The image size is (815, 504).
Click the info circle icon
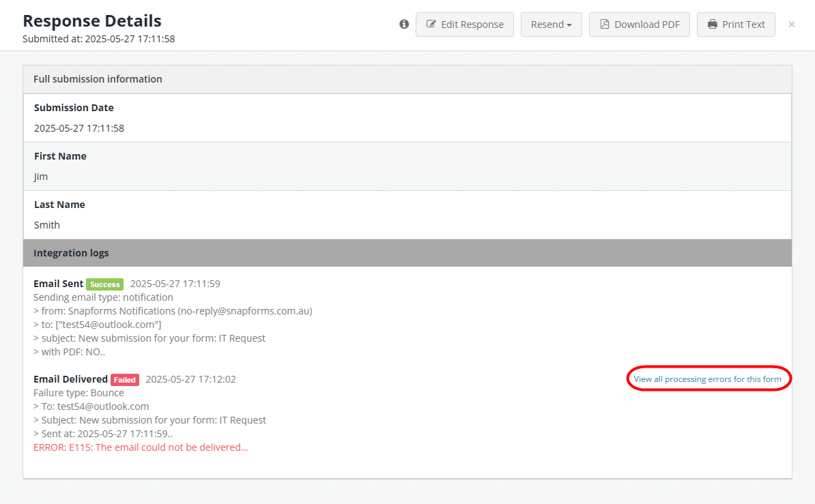coord(404,24)
